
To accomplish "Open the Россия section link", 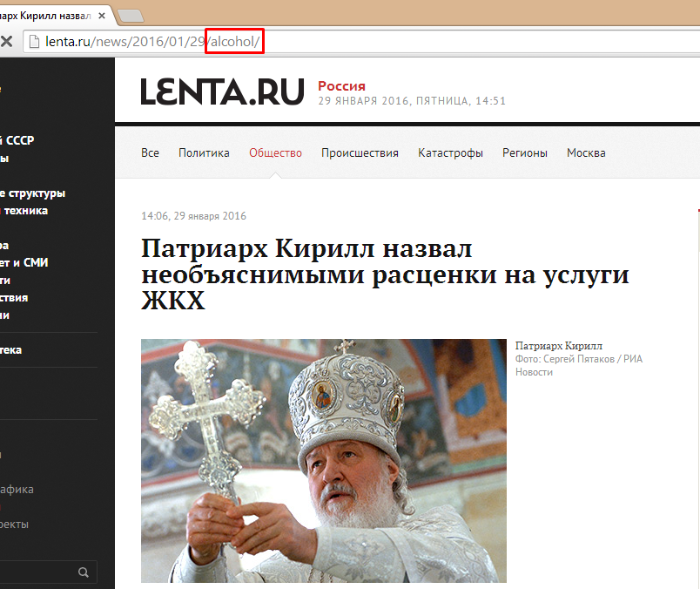I will tap(341, 85).
